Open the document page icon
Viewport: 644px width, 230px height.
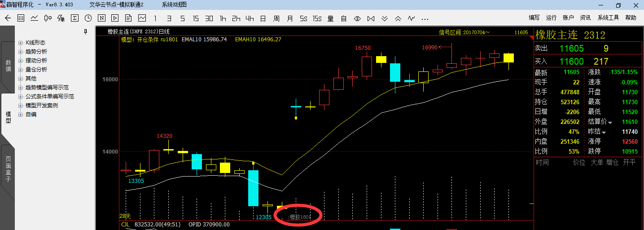tap(128, 18)
